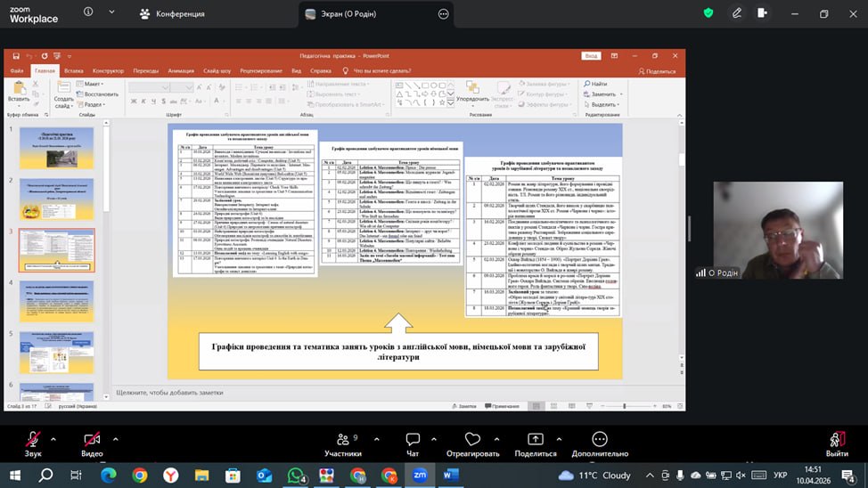Open the Отреагировать reactions menu

click(x=472, y=440)
